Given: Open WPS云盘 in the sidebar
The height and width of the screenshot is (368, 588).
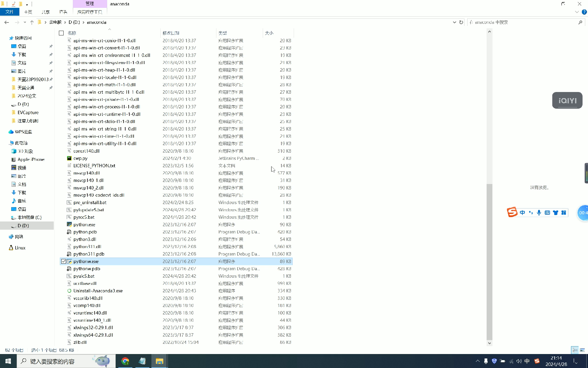Looking at the screenshot, I should [20, 132].
